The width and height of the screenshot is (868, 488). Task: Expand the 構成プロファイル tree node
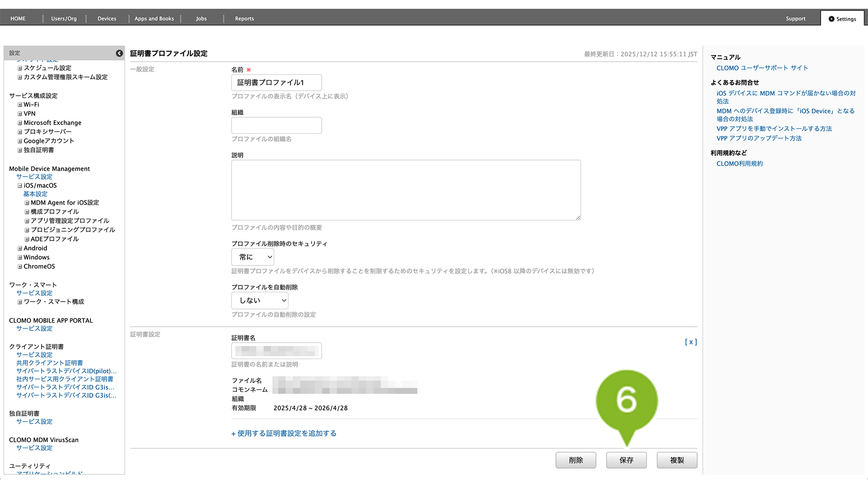pos(27,212)
